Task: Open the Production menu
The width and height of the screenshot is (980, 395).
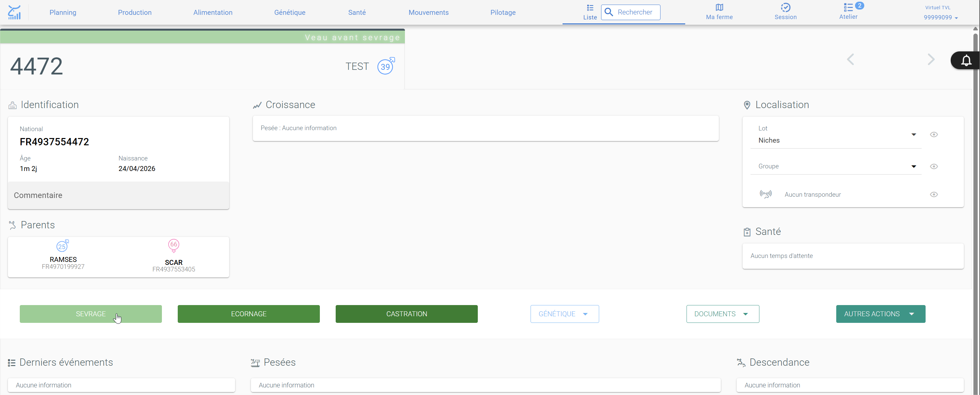Action: point(135,13)
